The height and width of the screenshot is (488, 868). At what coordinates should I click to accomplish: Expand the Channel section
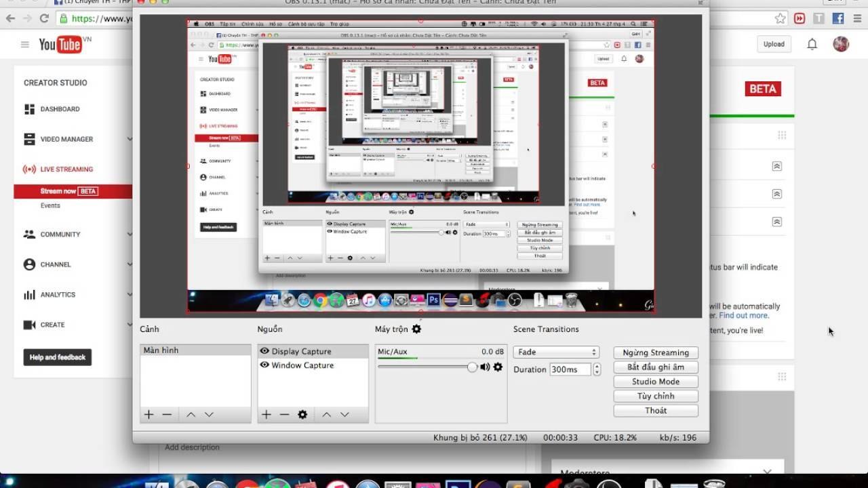coord(130,264)
